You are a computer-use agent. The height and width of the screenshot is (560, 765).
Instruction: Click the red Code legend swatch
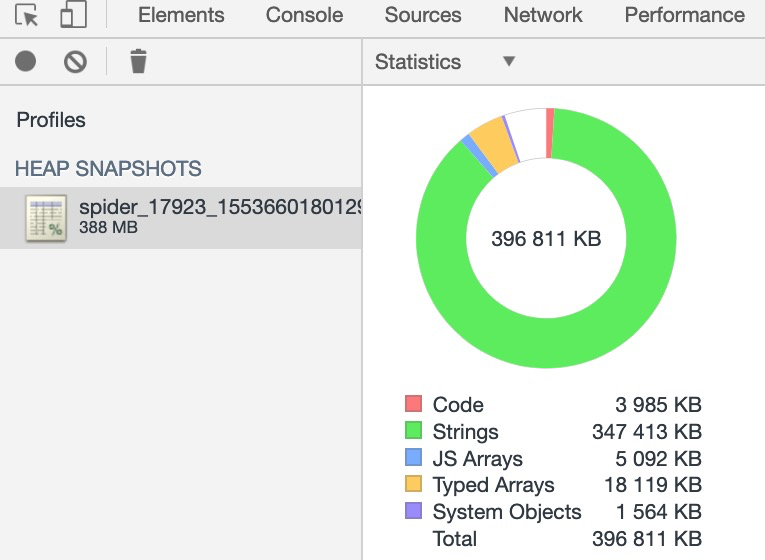[x=413, y=403]
